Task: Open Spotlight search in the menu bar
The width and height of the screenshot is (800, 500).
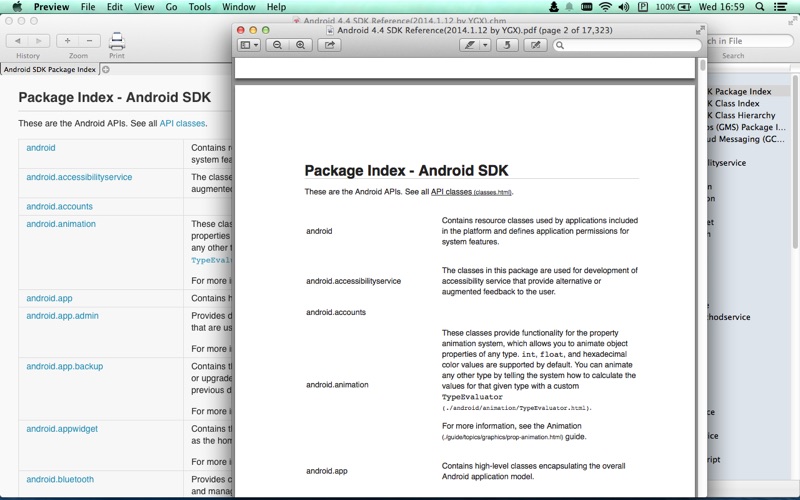Action: click(760, 7)
